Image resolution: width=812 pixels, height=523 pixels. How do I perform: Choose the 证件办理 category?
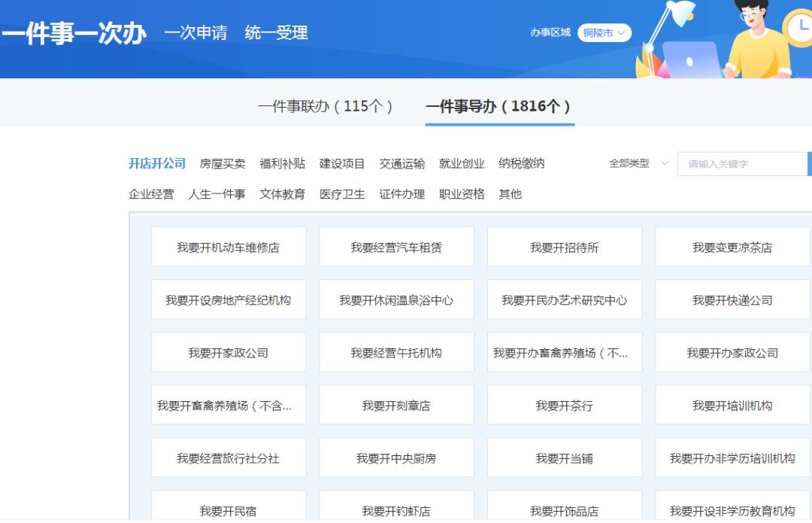[401, 194]
